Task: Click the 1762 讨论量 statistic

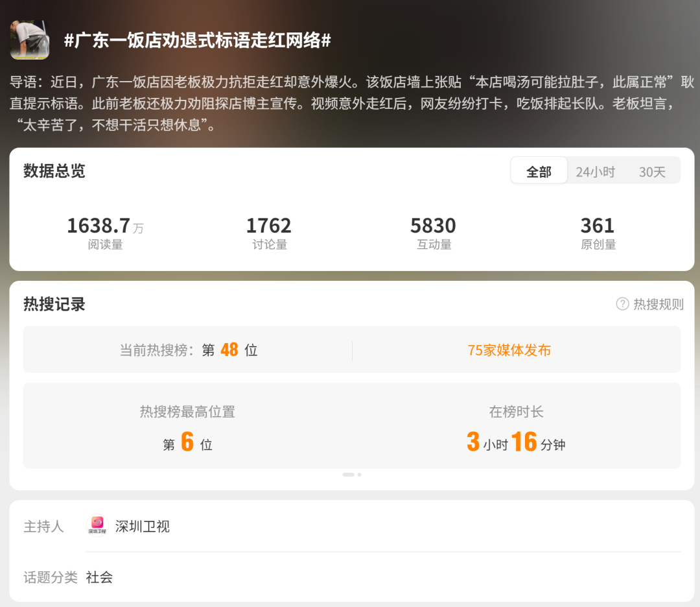Action: 269,233
